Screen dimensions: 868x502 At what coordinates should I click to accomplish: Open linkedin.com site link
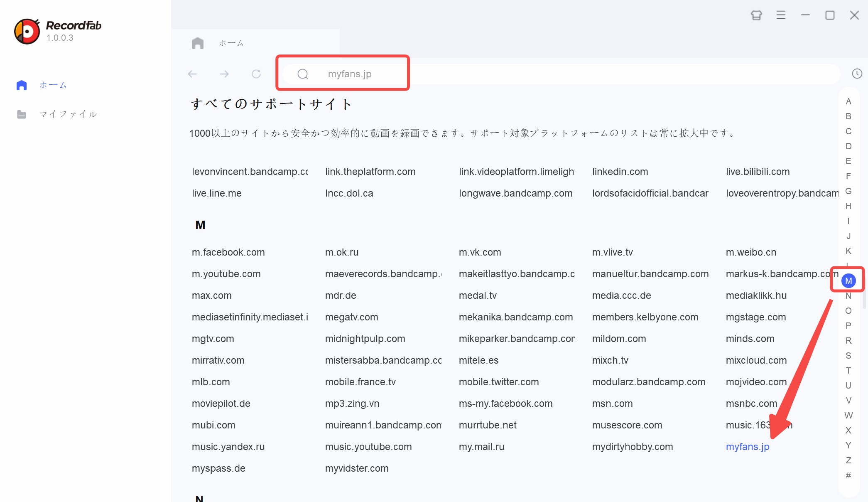(x=620, y=172)
